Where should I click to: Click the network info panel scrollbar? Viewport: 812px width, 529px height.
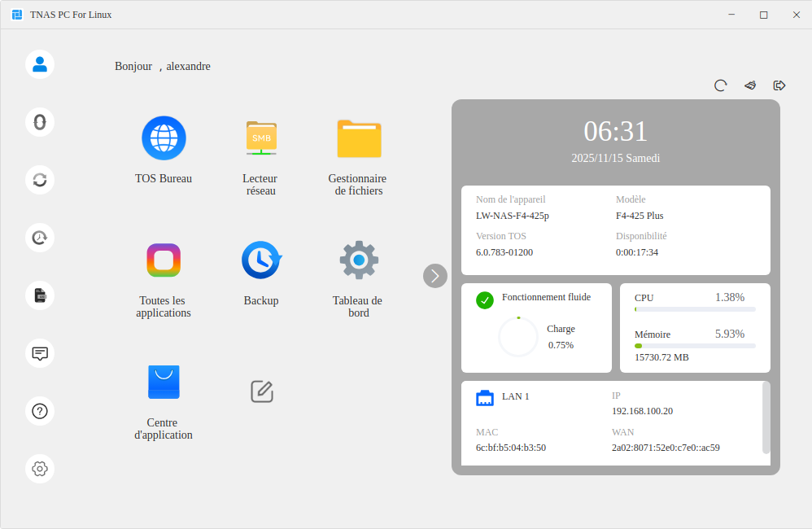coord(766,418)
